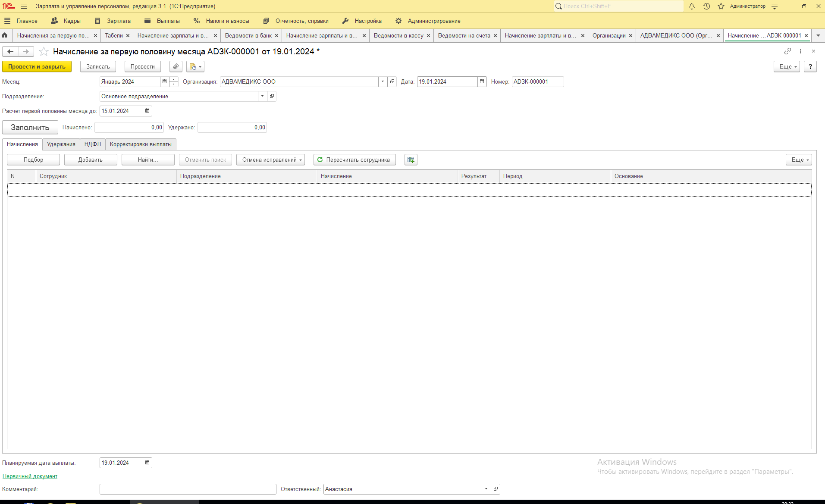Expand the Ответственный dropdown
Viewport: 825px width, 504px height.
pos(486,489)
